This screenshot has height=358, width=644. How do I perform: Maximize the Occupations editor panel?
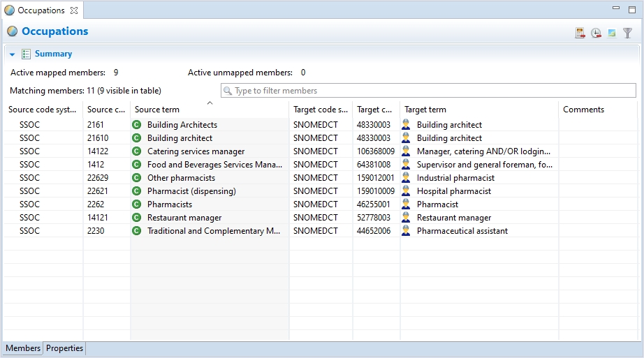(631, 8)
